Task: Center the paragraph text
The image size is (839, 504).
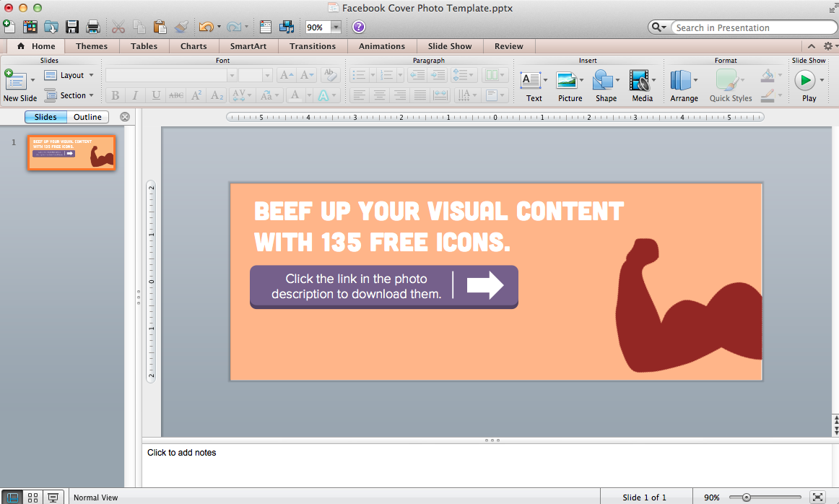Action: tap(379, 96)
